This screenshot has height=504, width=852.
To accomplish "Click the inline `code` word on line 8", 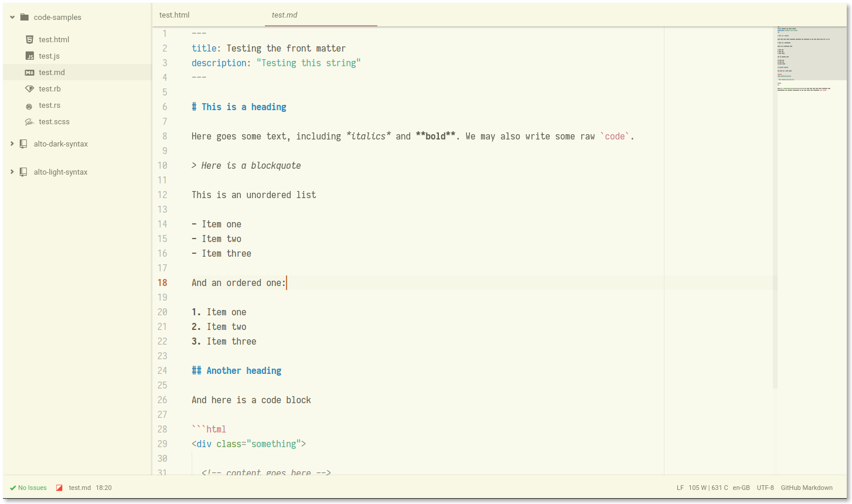I will [x=615, y=136].
